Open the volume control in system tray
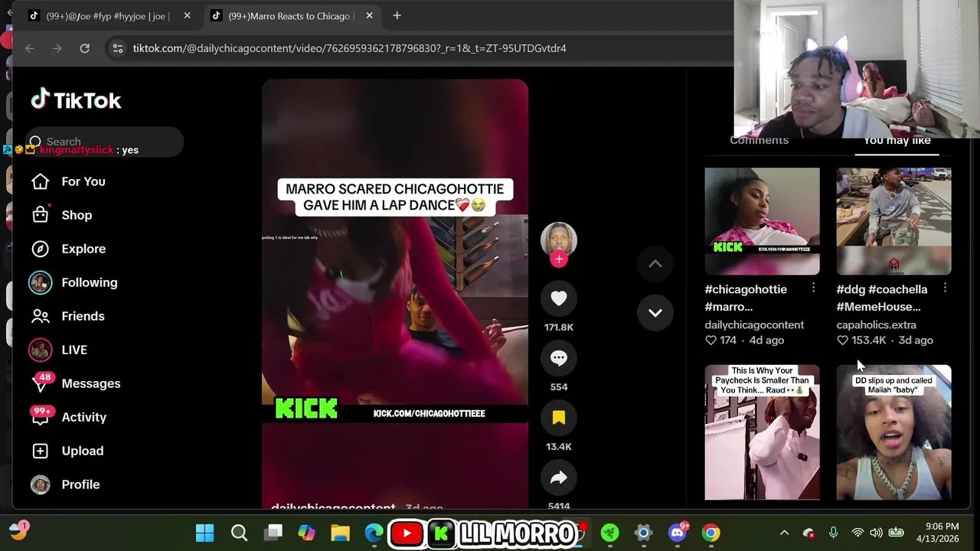980x551 pixels. pyautogui.click(x=876, y=533)
